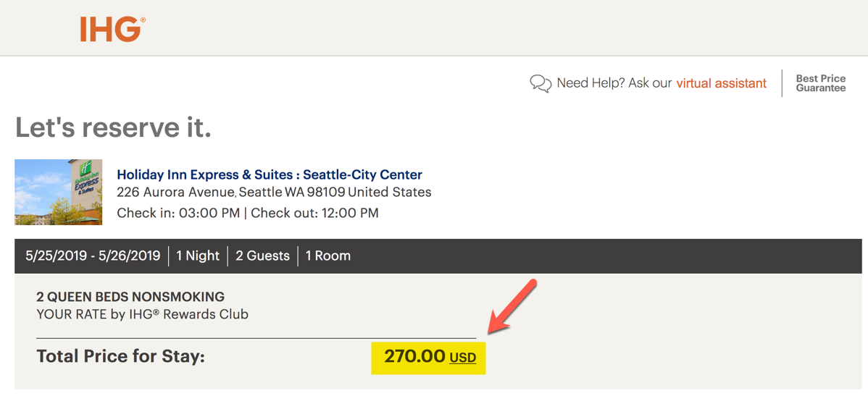Open the Holiday Inn Express hotel thumbnail

58,192
